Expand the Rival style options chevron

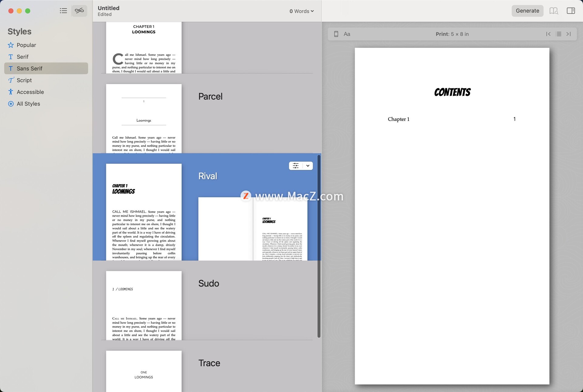pos(308,166)
